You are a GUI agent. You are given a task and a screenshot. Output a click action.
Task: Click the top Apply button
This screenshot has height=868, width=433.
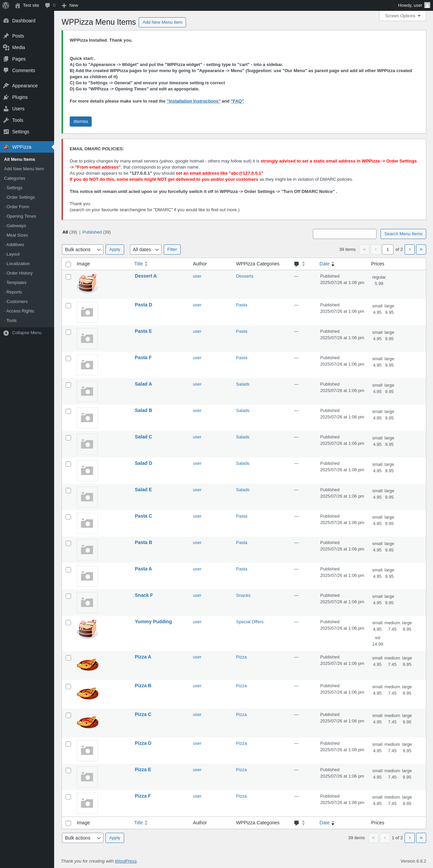click(115, 249)
